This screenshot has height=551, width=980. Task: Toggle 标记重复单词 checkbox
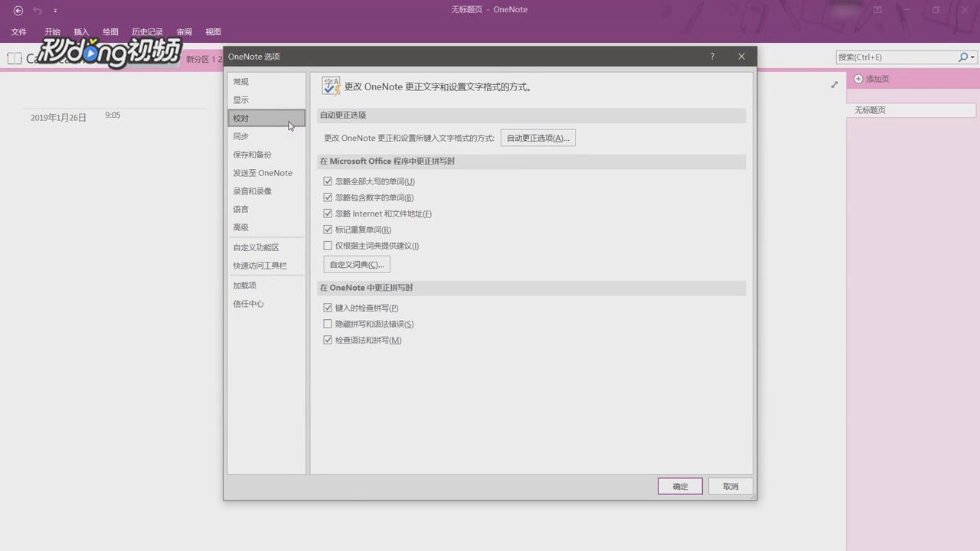pyautogui.click(x=328, y=230)
